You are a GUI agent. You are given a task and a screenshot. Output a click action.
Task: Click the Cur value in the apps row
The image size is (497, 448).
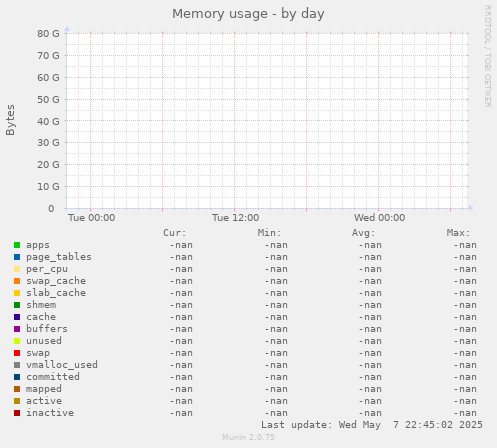(x=181, y=245)
